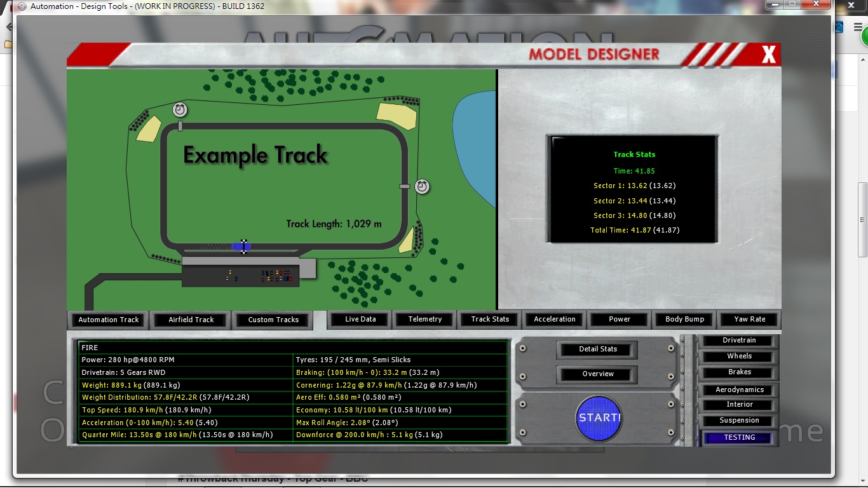Open the Body Bump tab

(685, 319)
